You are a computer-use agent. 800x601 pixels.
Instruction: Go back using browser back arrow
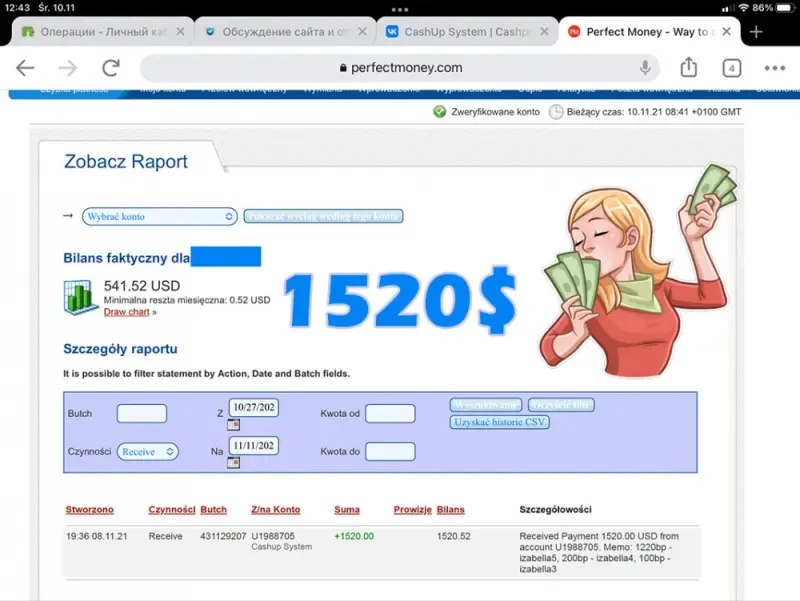(x=25, y=67)
